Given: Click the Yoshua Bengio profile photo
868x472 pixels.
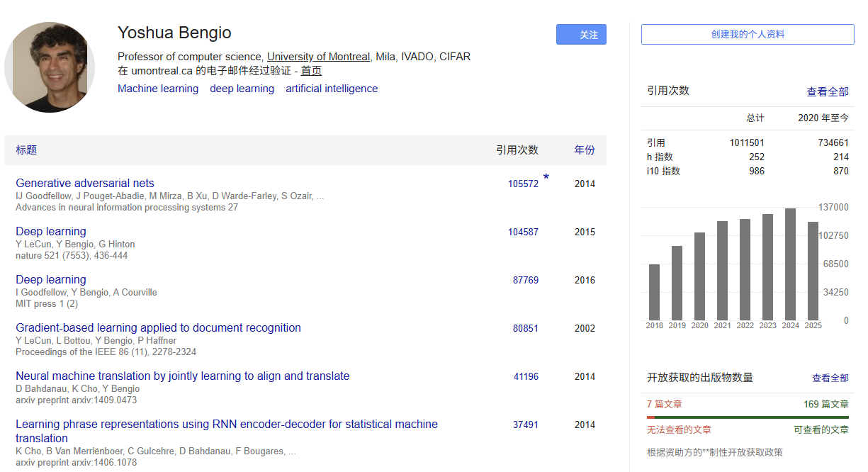Looking at the screenshot, I should [x=50, y=67].
